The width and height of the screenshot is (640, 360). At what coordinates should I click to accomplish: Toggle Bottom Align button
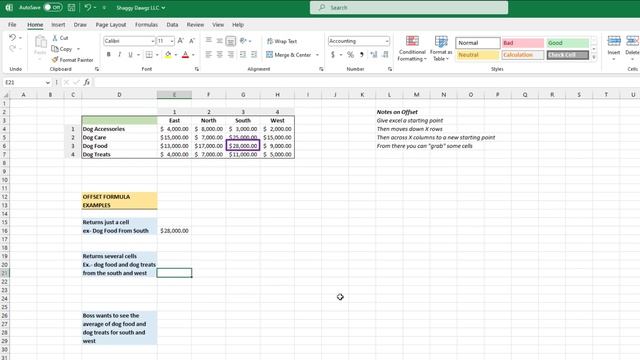231,41
